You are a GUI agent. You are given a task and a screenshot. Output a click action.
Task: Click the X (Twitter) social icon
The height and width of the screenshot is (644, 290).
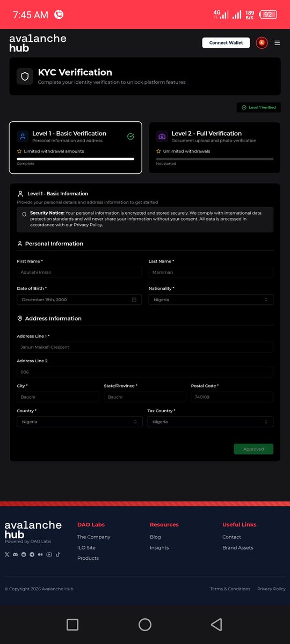tap(7, 554)
